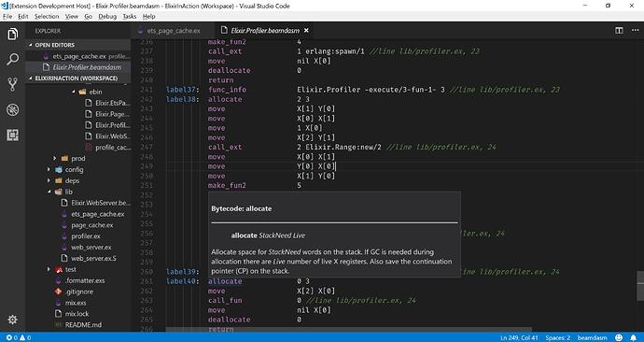Open the Tasks menu
Screen dimensions: 644x342
coord(130,17)
